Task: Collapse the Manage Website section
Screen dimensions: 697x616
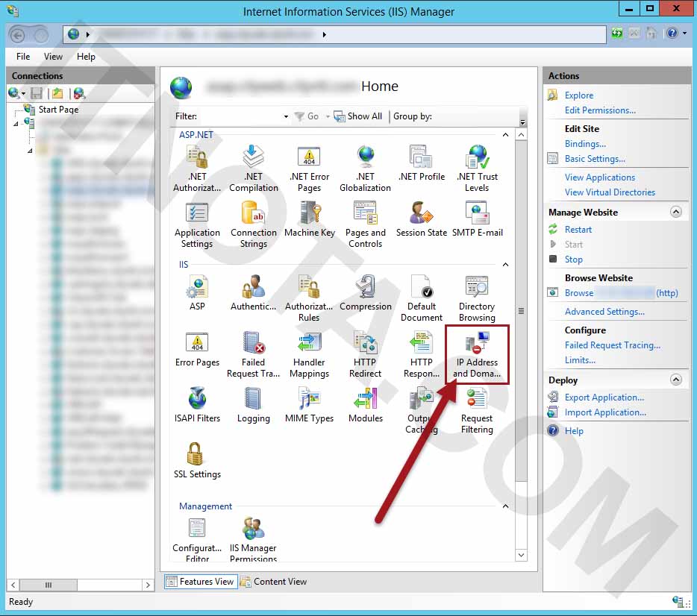Action: tap(676, 211)
